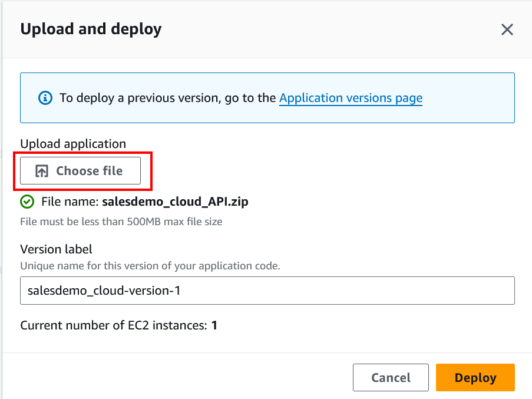
Task: Dismiss the dialog using the X icon
Action: point(507,29)
